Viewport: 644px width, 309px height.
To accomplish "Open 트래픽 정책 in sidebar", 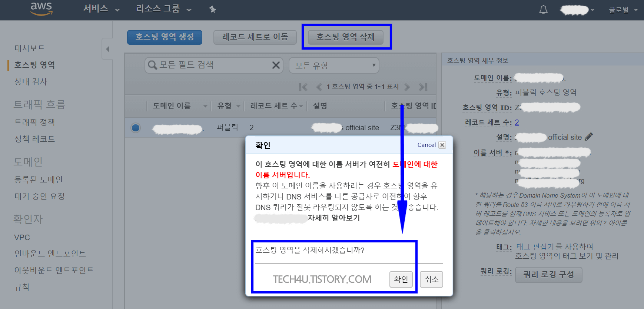I will [x=34, y=122].
